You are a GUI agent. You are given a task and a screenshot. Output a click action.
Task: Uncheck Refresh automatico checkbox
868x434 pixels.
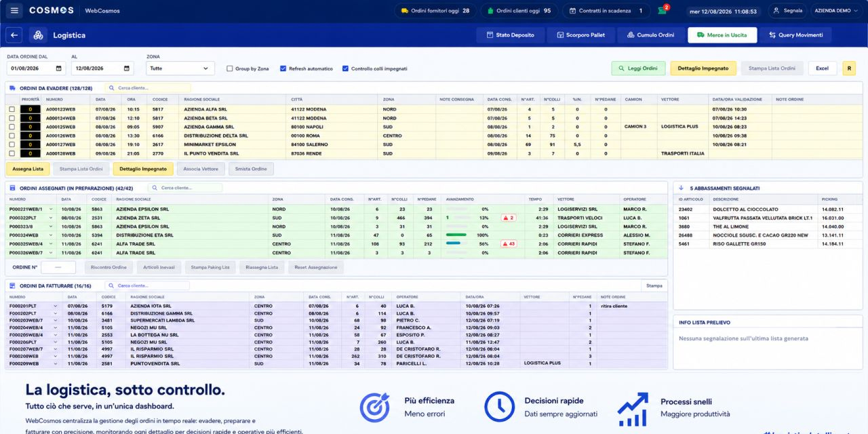tap(283, 68)
